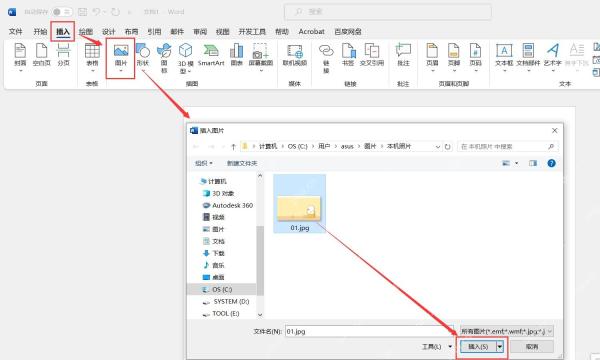
Task: Open the 页眉 header menu
Action: click(432, 57)
